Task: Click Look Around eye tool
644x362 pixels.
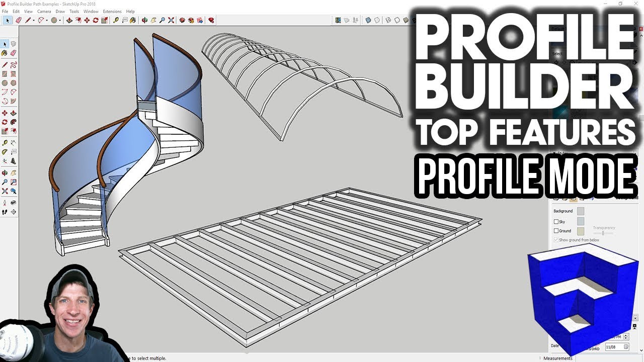Action: (x=14, y=204)
